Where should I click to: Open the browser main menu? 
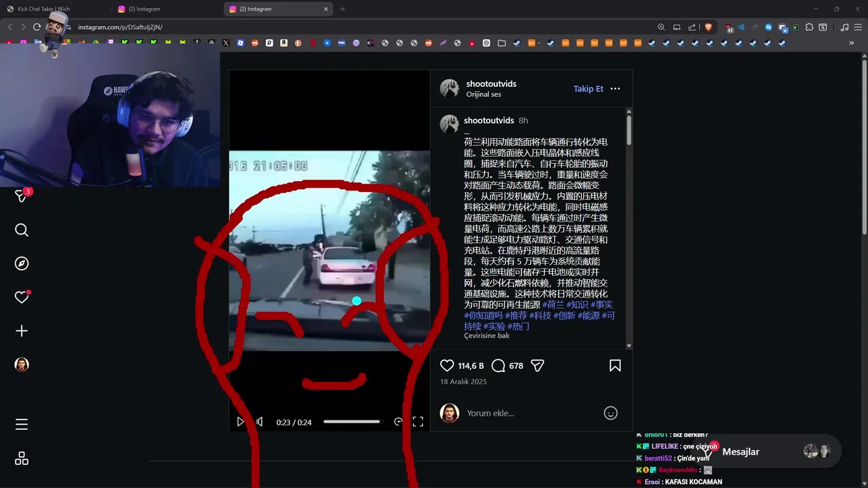pyautogui.click(x=859, y=27)
